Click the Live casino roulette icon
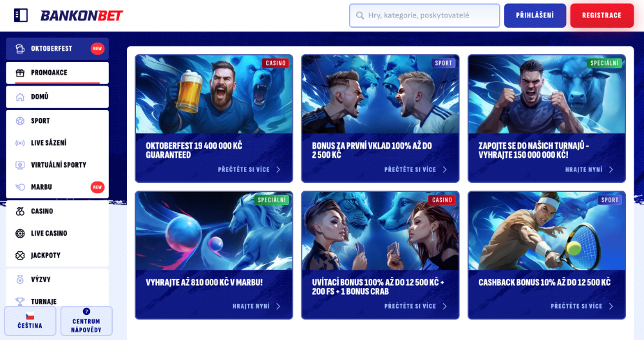This screenshot has height=340, width=644. (x=20, y=233)
